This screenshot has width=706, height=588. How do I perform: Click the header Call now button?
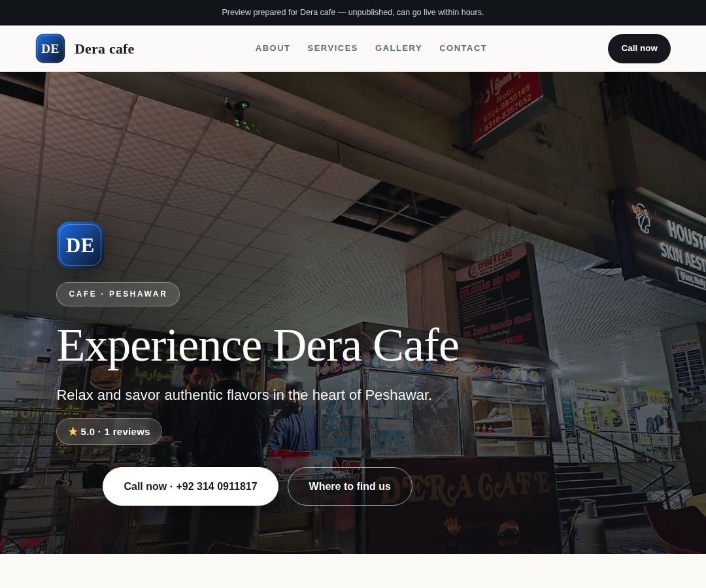[x=639, y=48]
